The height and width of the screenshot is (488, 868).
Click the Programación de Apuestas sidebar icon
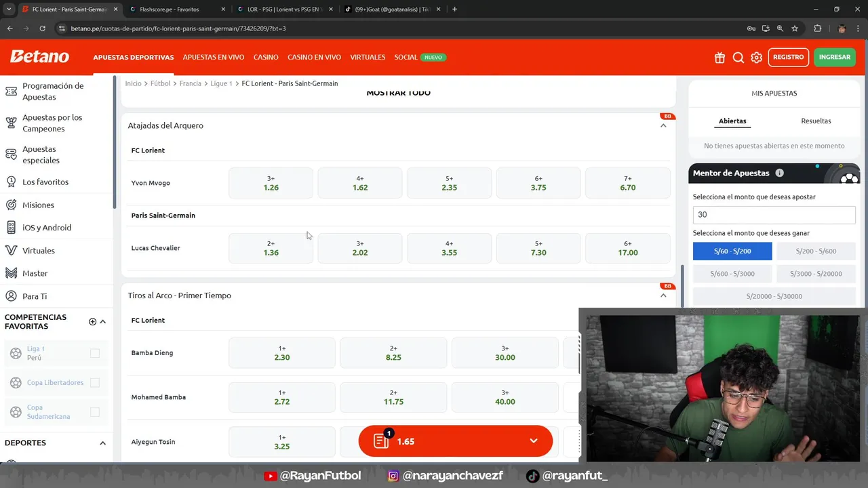(11, 91)
